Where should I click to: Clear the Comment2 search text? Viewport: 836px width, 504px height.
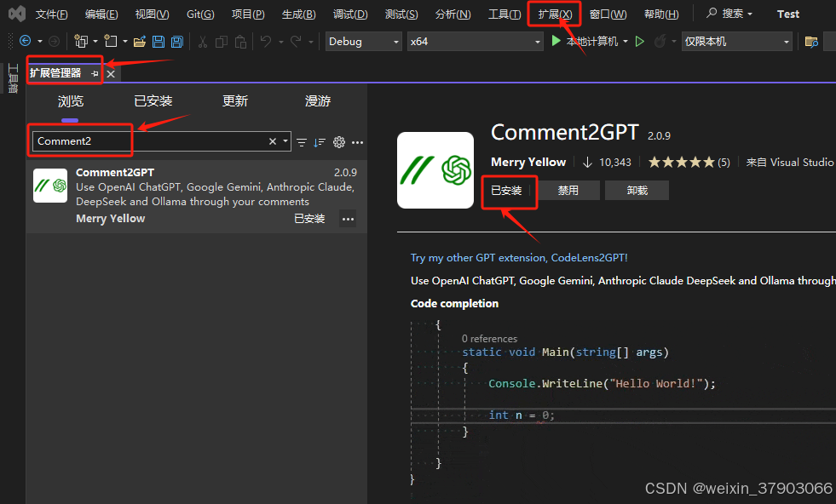coord(273,141)
